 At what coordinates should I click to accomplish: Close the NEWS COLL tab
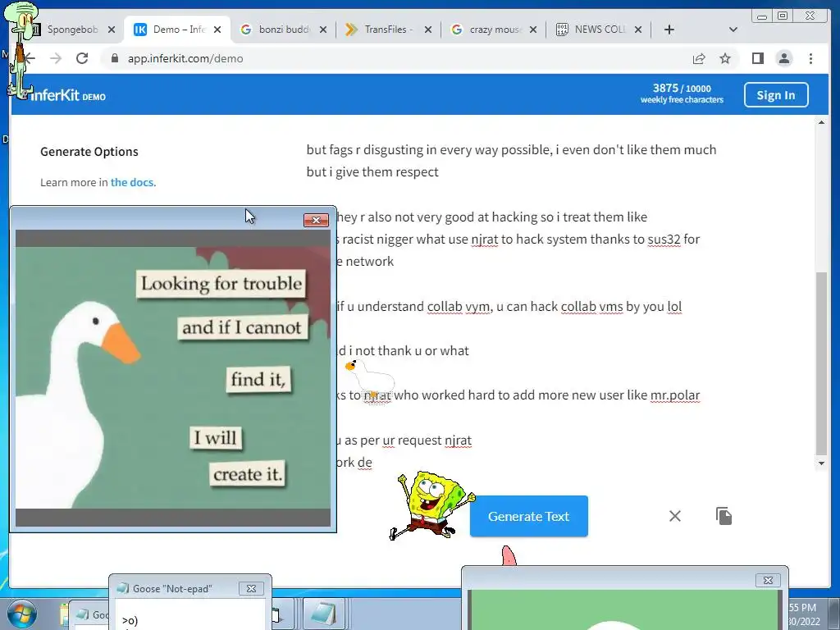click(638, 30)
